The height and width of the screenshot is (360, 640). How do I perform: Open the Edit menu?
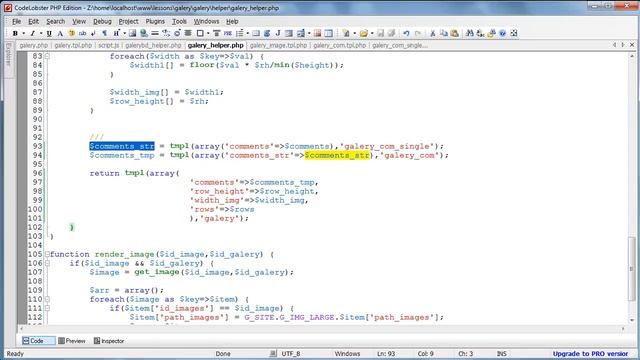[33, 21]
